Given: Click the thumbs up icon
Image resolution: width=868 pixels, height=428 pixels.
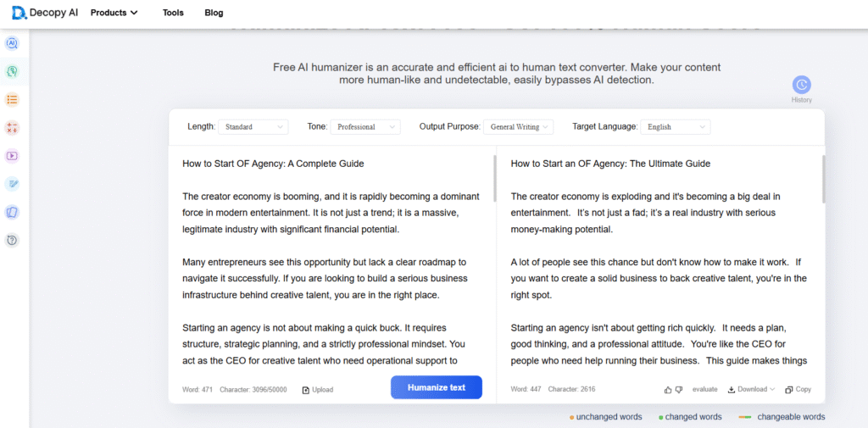Looking at the screenshot, I should click(x=668, y=390).
